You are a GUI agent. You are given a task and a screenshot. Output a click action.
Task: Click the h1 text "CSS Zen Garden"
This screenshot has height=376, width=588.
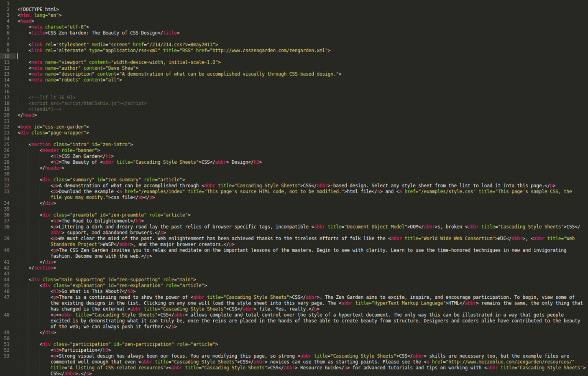tap(82, 156)
